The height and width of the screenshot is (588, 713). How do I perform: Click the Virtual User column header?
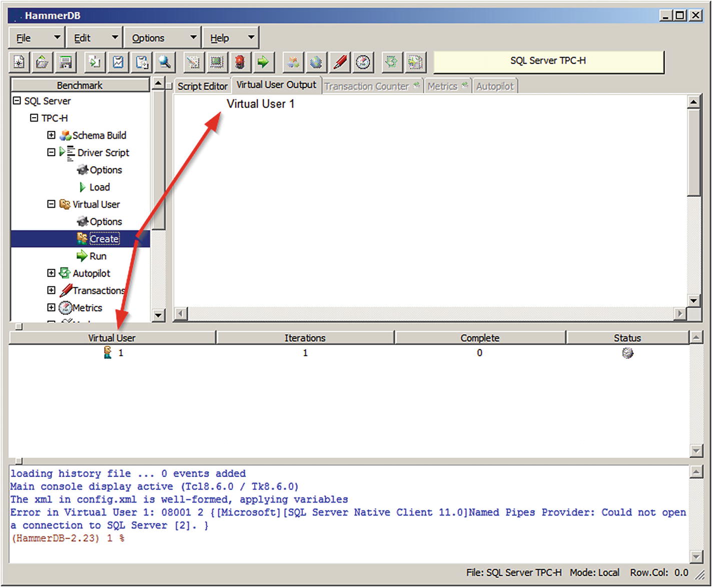click(112, 338)
